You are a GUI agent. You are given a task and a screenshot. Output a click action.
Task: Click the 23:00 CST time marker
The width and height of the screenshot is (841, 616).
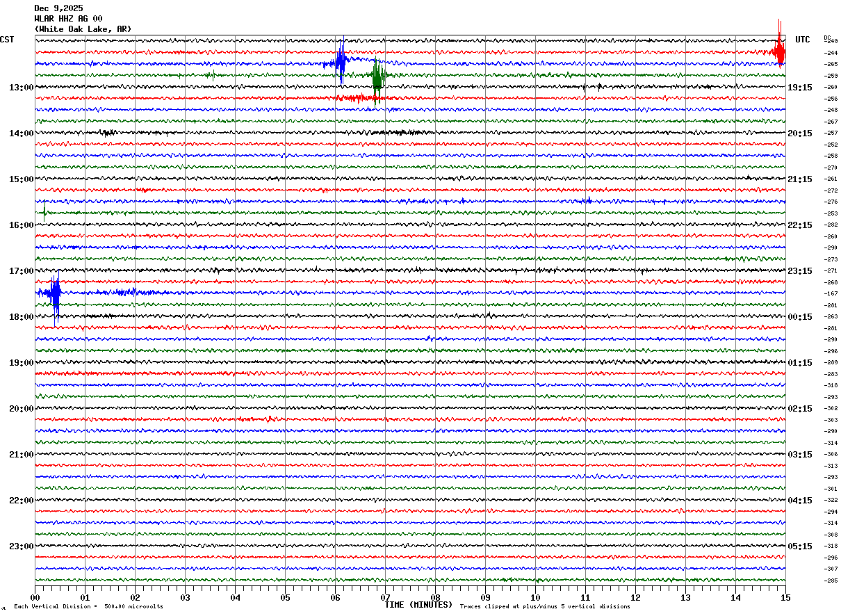(21, 546)
